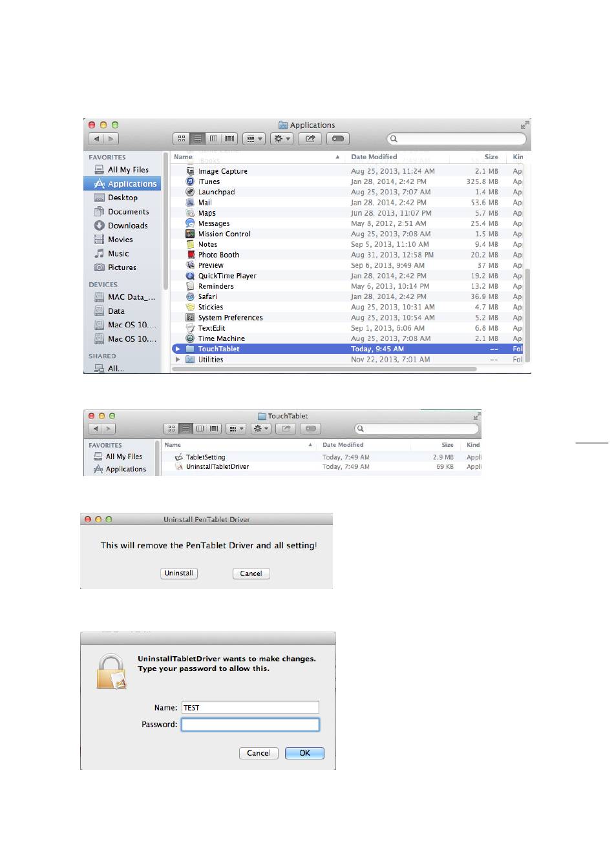Image resolution: width=614 pixels, height=868 pixels.
Task: Click the Time Machine app icon
Action: point(190,338)
